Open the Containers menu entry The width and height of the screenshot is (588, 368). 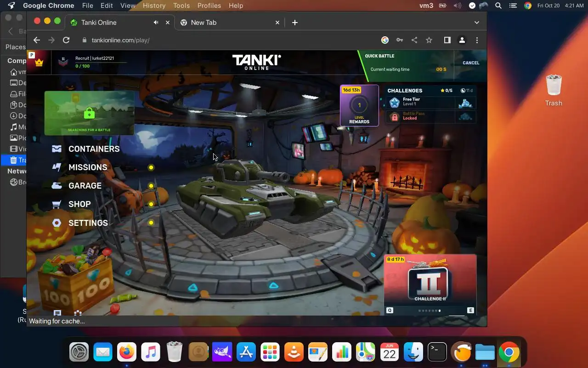86,149
